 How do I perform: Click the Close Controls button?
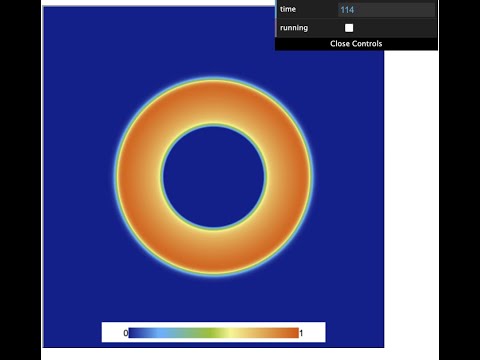(356, 44)
